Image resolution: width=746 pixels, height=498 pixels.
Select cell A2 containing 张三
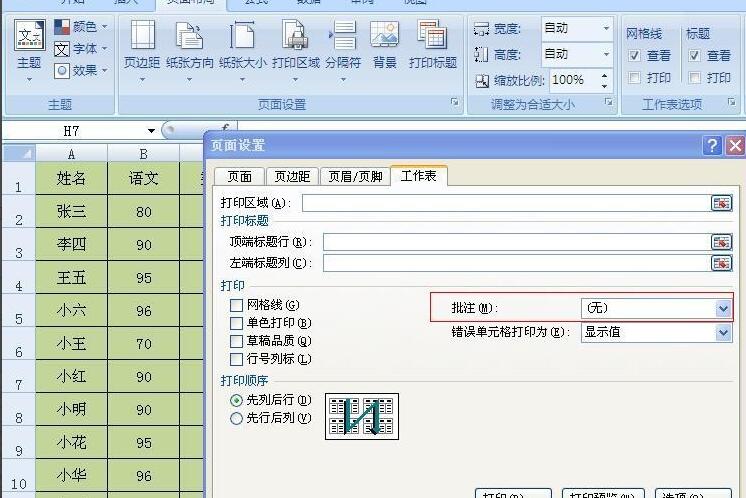(x=71, y=212)
